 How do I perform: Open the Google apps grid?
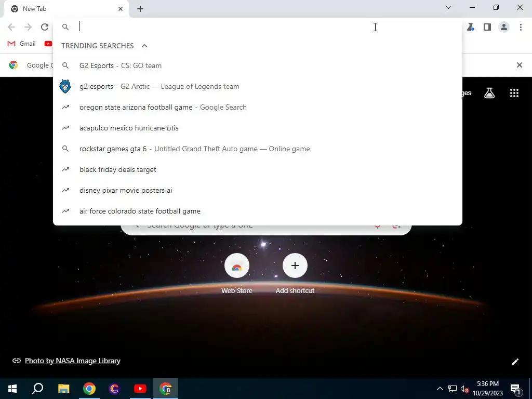[514, 93]
